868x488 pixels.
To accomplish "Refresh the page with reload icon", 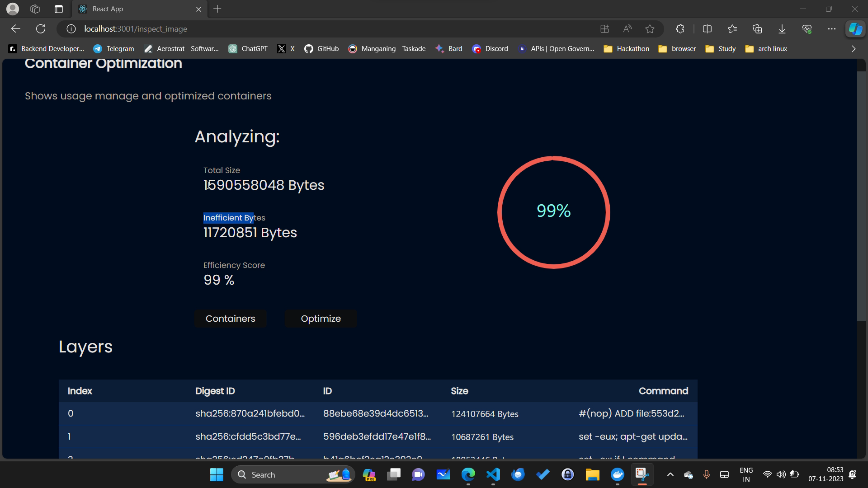I will pyautogui.click(x=41, y=29).
